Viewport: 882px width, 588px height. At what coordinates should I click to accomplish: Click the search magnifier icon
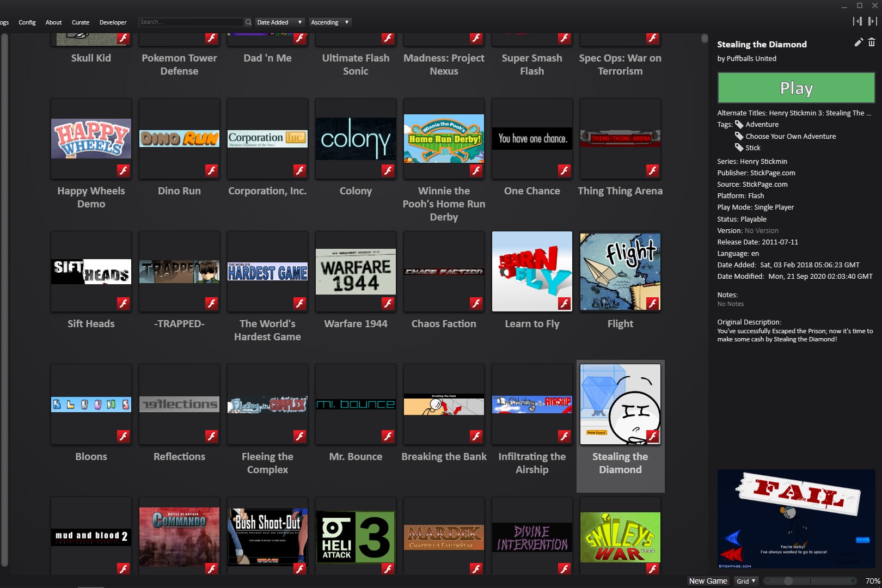[248, 22]
